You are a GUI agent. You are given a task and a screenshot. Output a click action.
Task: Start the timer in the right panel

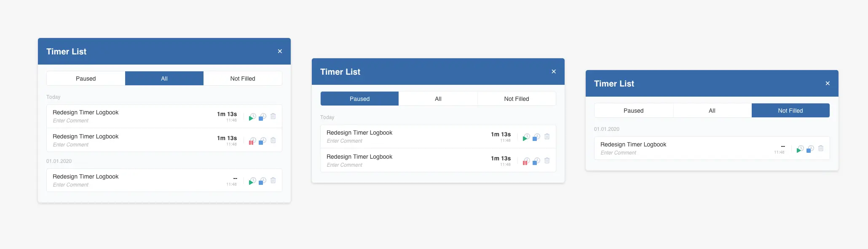tap(800, 149)
